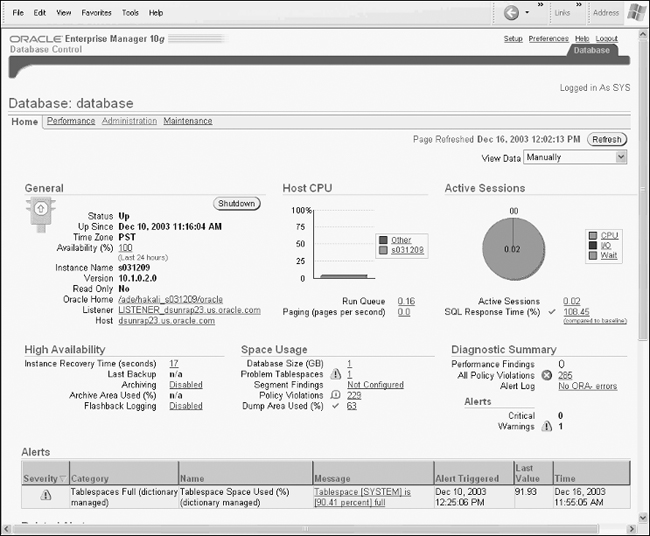Click the Logout link

[606, 39]
